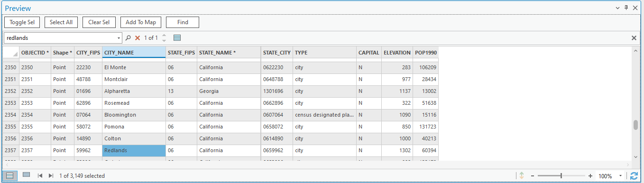The image size is (644, 183).
Task: Click the Find button
Action: [x=183, y=22]
